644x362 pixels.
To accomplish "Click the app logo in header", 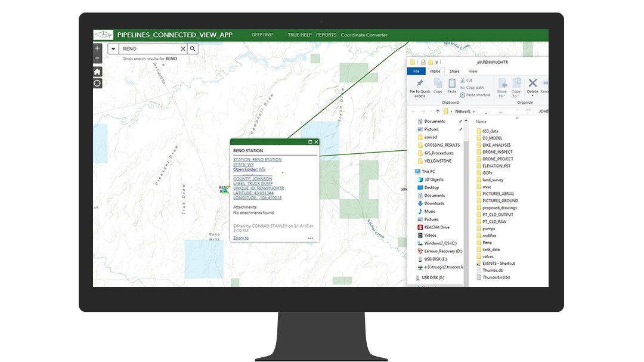I will 104,35.
